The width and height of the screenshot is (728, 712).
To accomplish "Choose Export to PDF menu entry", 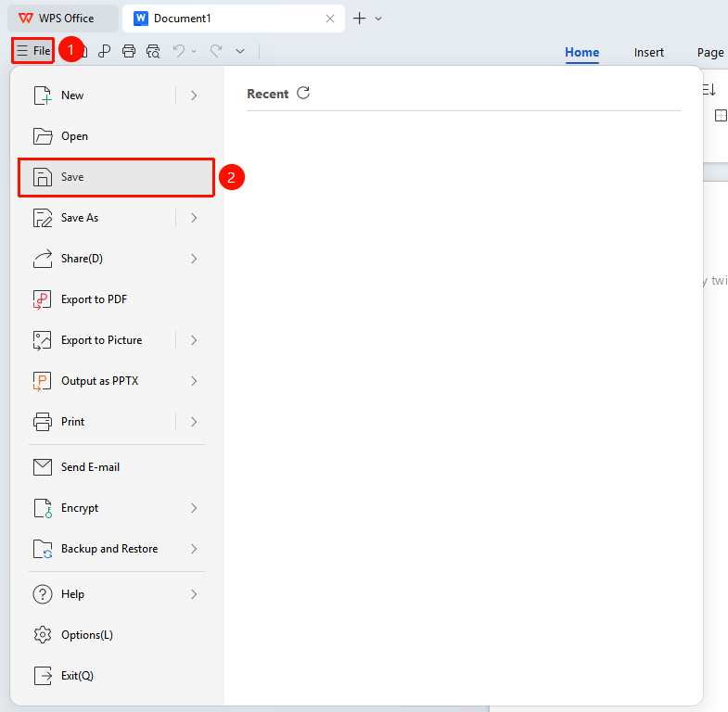I will coord(116,299).
